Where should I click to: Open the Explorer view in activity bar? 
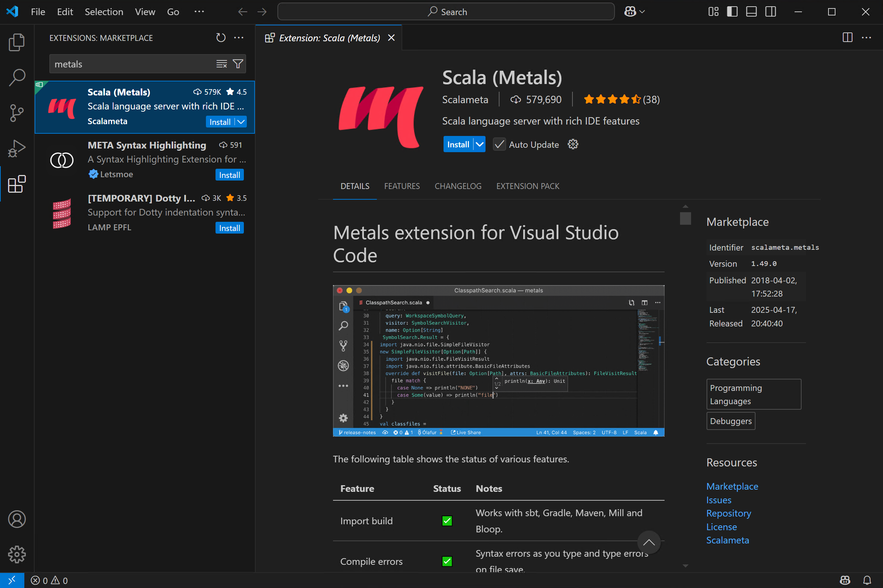point(17,42)
